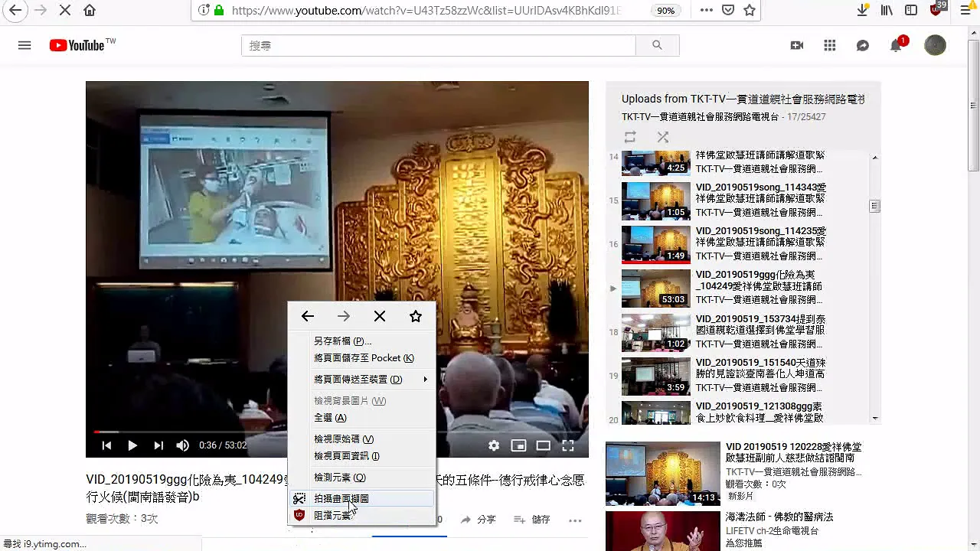980x551 pixels.
Task: Open the uBlock Origin extension icon
Action: click(937, 10)
